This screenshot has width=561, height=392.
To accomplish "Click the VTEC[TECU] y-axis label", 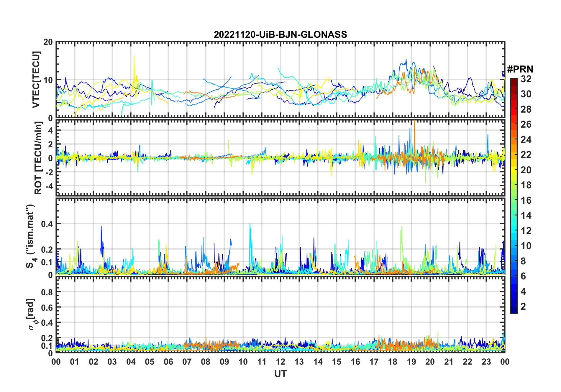I will 36,80.
